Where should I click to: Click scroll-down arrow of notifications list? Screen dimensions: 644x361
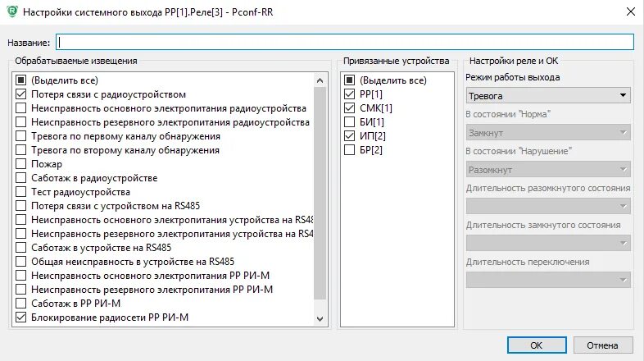320,318
